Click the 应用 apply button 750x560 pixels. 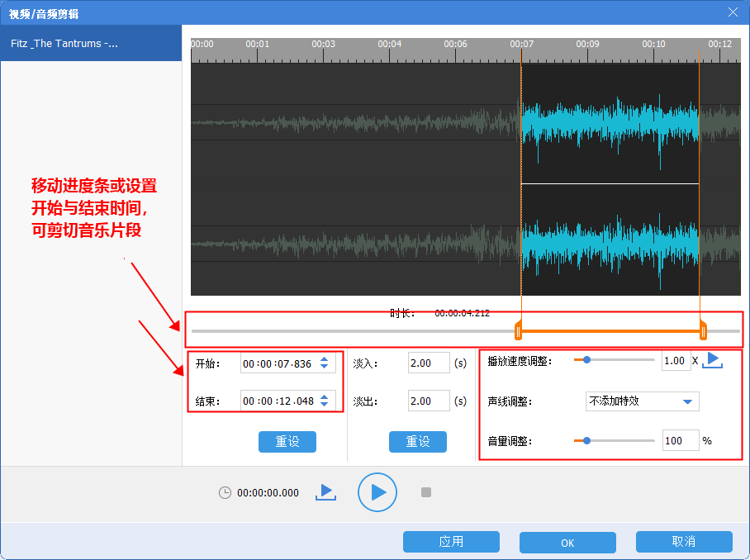coord(451,541)
